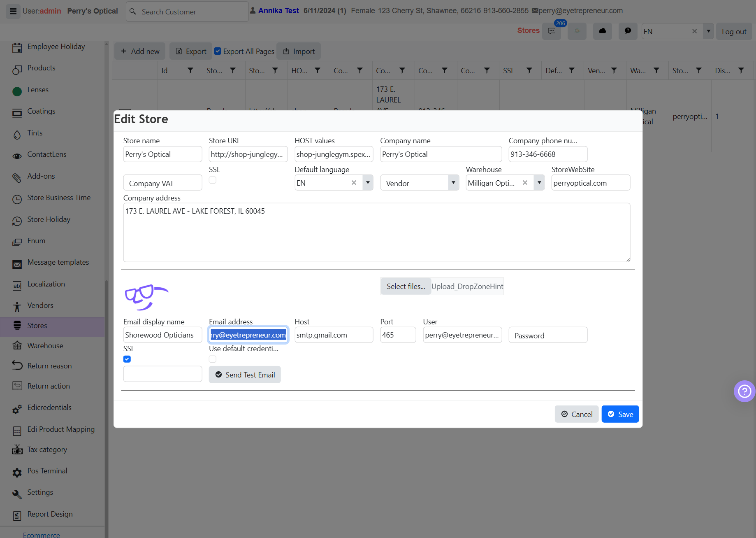Click the Pos Terminal gear icon
Viewport: 756px width, 538px height.
pyautogui.click(x=17, y=473)
